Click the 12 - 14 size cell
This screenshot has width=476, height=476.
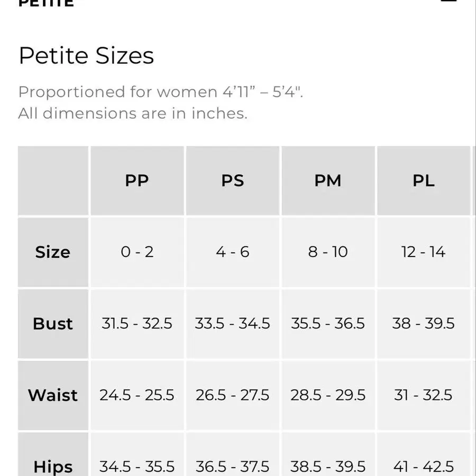tap(424, 252)
